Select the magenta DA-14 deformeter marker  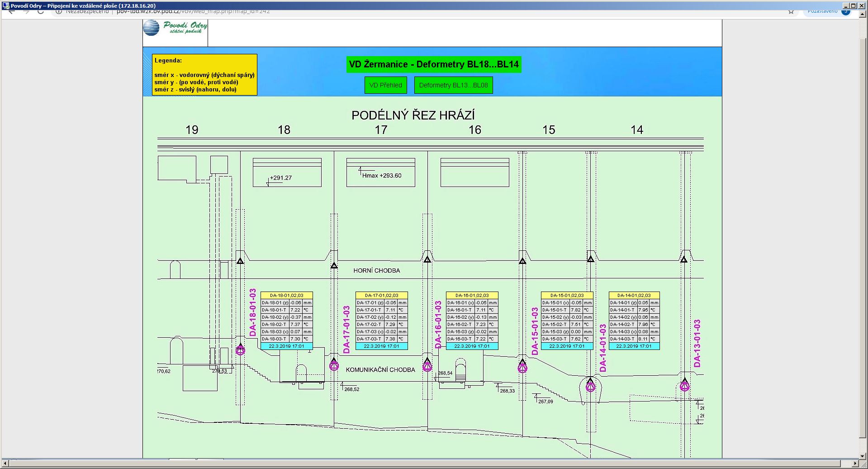[x=590, y=386]
